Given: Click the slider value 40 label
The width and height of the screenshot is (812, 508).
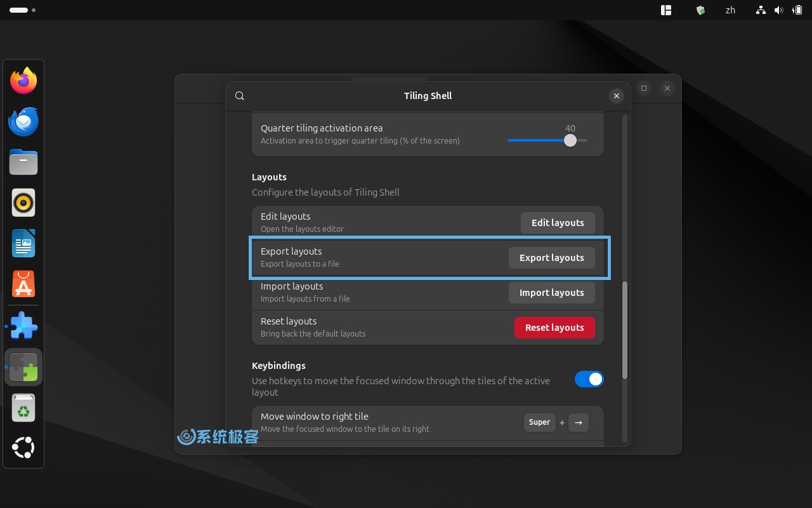Looking at the screenshot, I should point(570,128).
